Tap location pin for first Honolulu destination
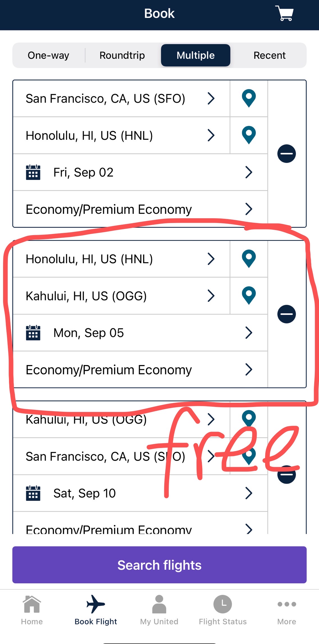 pos(249,135)
